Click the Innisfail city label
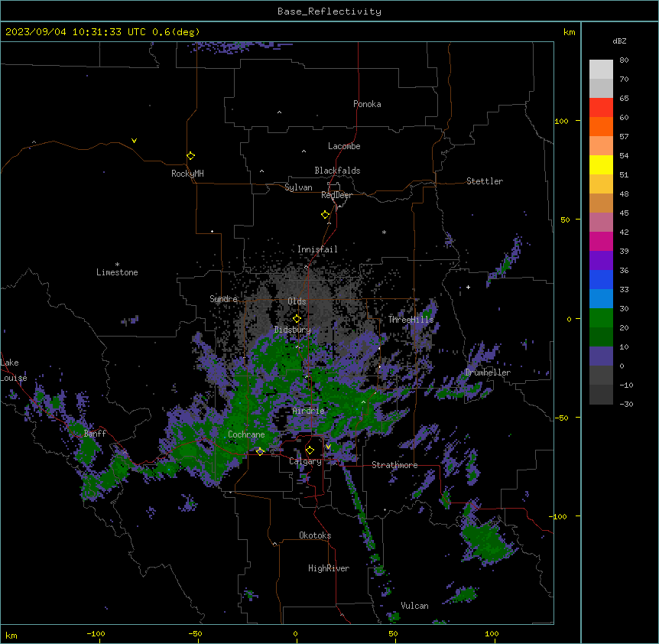This screenshot has width=659, height=644. point(317,249)
